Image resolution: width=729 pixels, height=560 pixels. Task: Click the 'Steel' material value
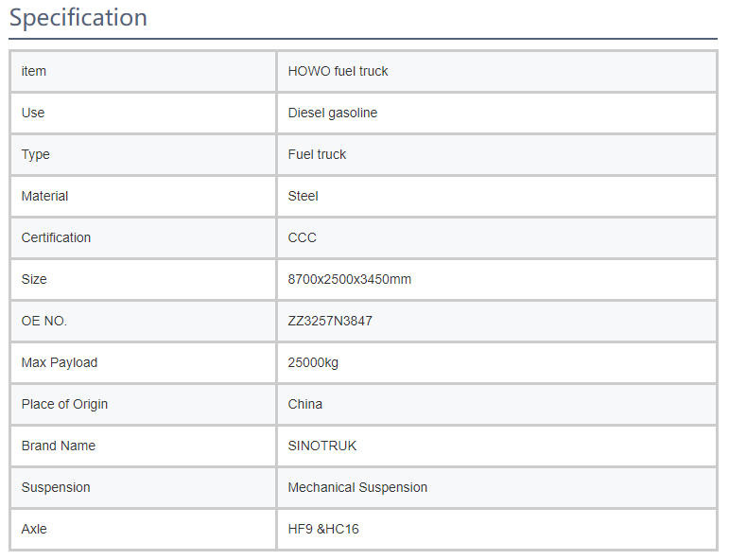point(303,196)
